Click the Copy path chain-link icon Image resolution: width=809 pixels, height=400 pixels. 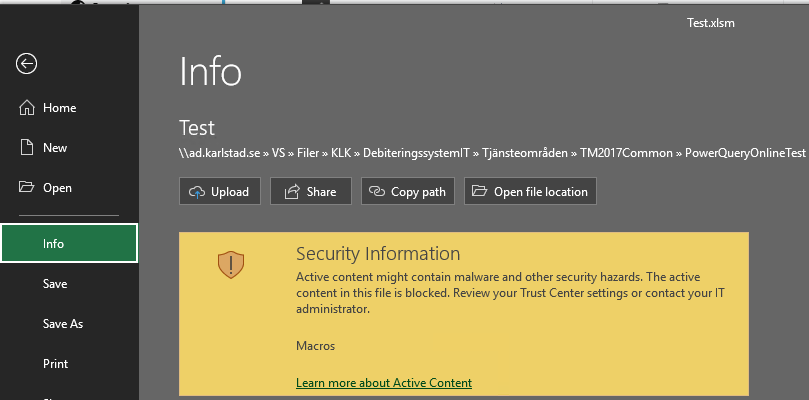click(377, 191)
